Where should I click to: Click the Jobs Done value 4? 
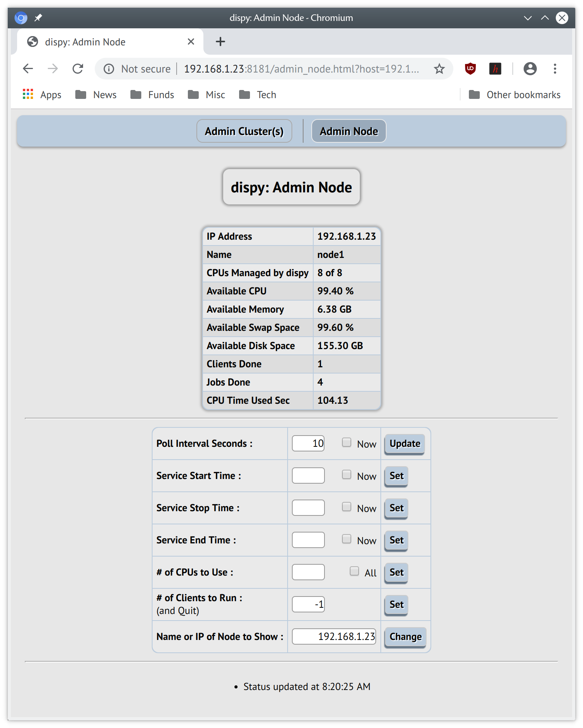coord(320,382)
